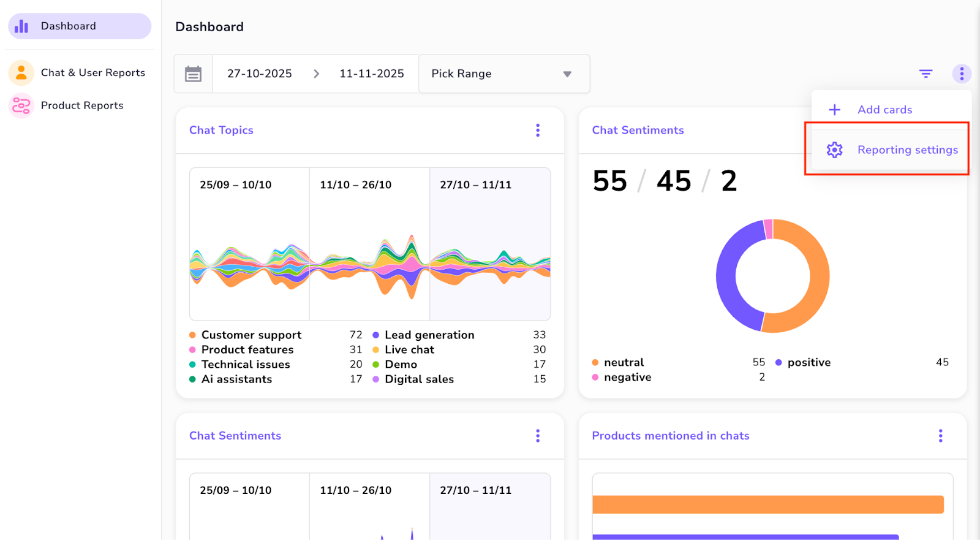Toggle Customer support legend entry
Screen dimensions: 980x540
click(x=251, y=335)
